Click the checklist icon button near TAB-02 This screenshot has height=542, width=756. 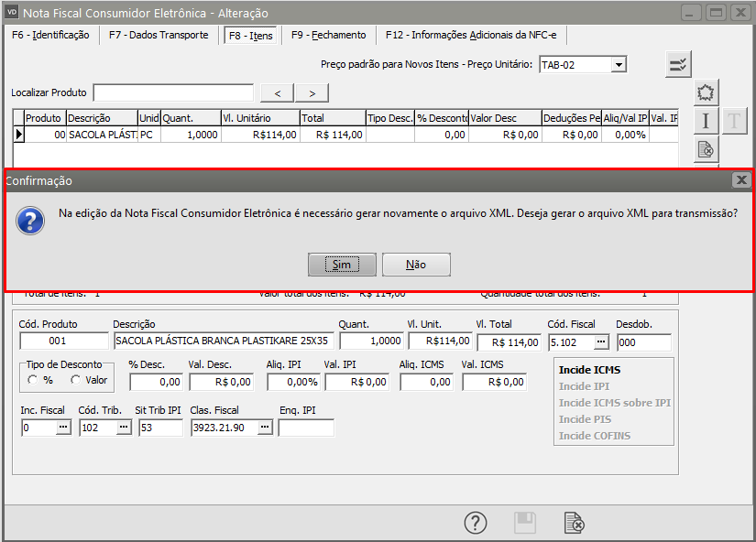(x=678, y=64)
